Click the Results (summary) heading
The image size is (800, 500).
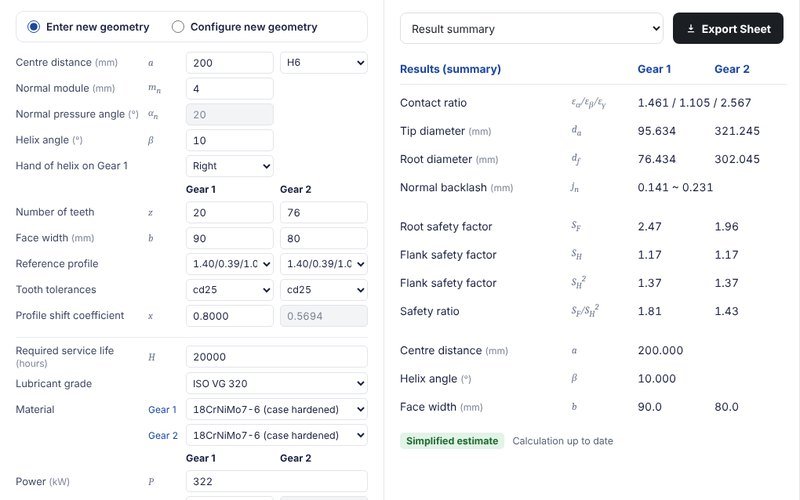(x=450, y=69)
